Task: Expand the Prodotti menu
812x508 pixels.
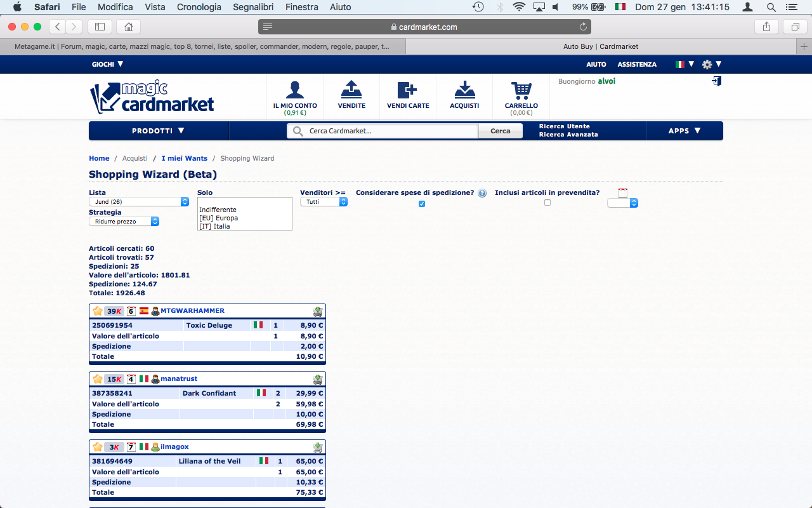Action: click(x=158, y=131)
